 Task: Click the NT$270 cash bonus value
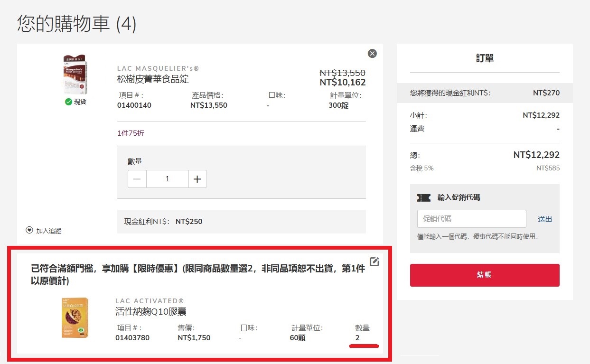(x=546, y=93)
